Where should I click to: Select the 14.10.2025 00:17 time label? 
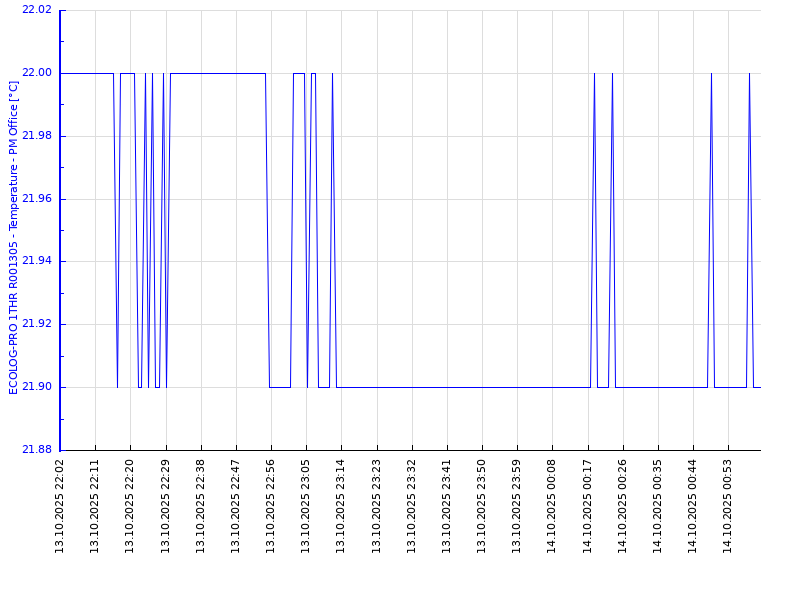click(x=588, y=506)
